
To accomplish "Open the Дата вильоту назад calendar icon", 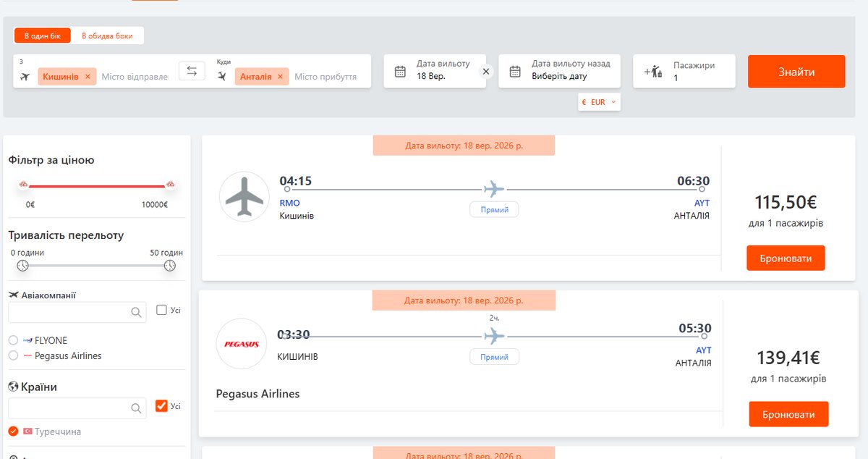I will pyautogui.click(x=515, y=71).
